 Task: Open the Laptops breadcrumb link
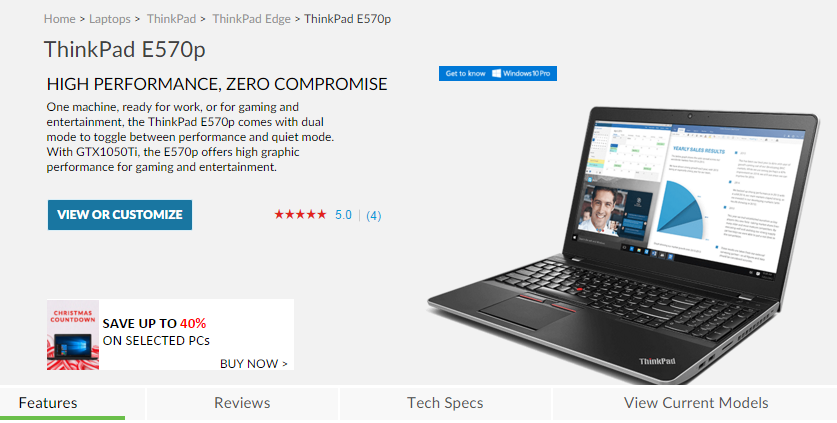coord(109,19)
